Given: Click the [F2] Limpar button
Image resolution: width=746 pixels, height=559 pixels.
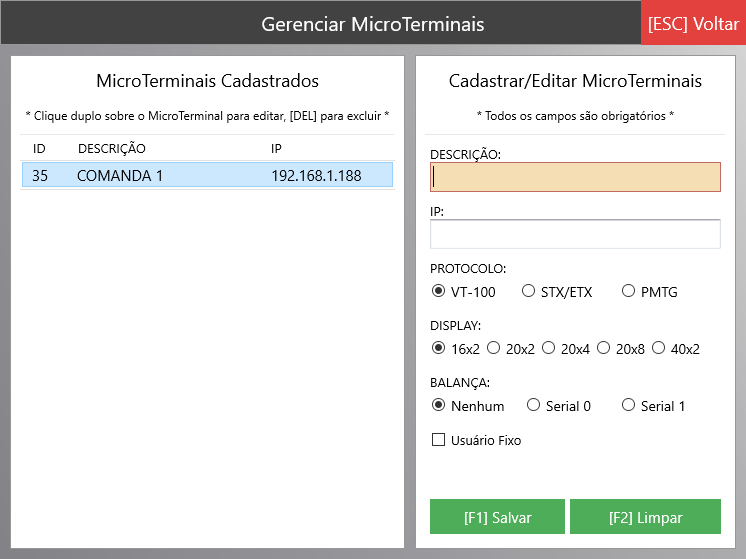Looking at the screenshot, I should pos(645,517).
